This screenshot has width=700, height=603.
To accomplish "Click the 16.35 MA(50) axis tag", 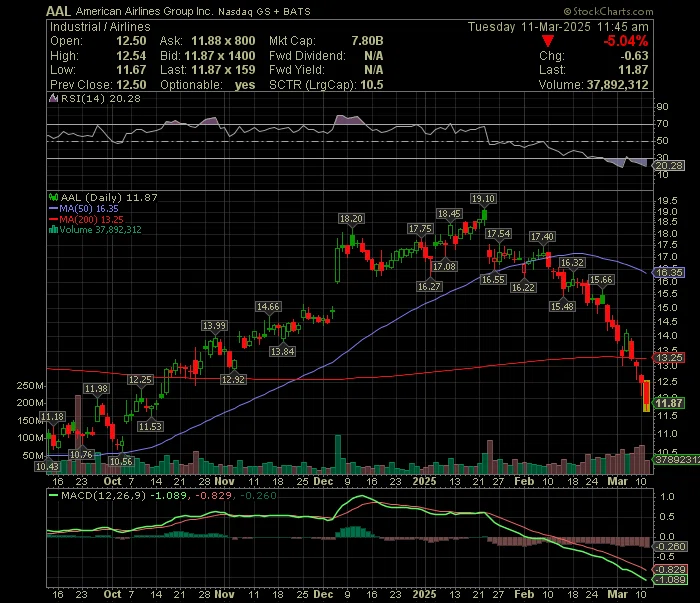I will [x=669, y=272].
